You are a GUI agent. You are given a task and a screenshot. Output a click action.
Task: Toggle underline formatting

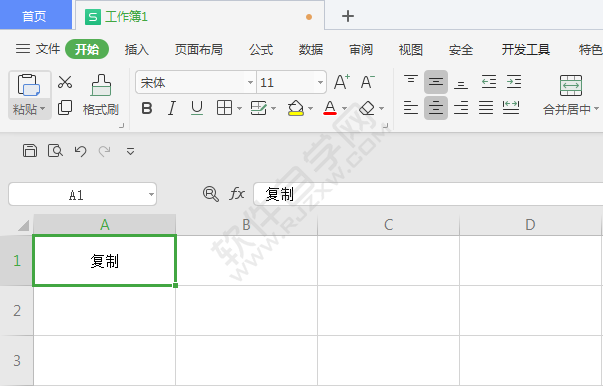197,108
